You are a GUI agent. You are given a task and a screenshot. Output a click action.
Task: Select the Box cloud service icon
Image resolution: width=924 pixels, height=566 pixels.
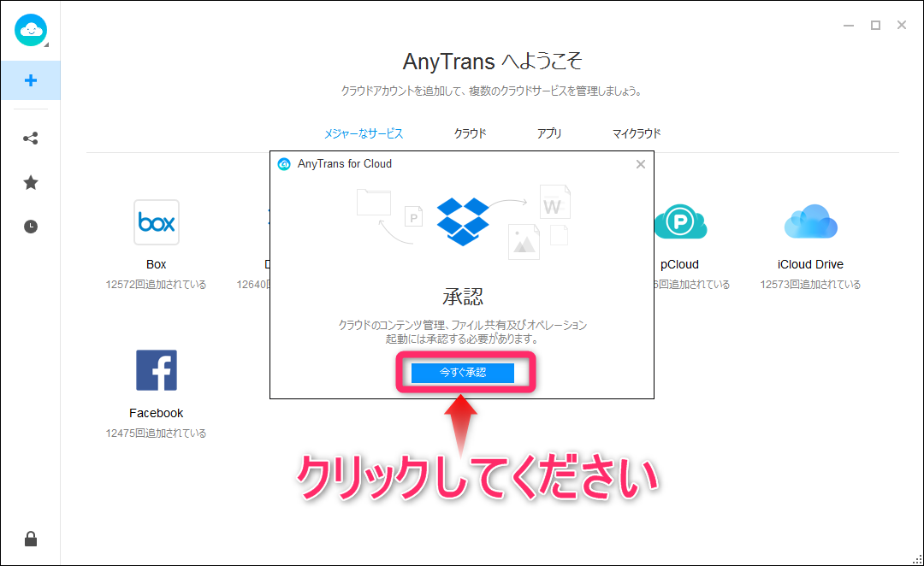157,222
